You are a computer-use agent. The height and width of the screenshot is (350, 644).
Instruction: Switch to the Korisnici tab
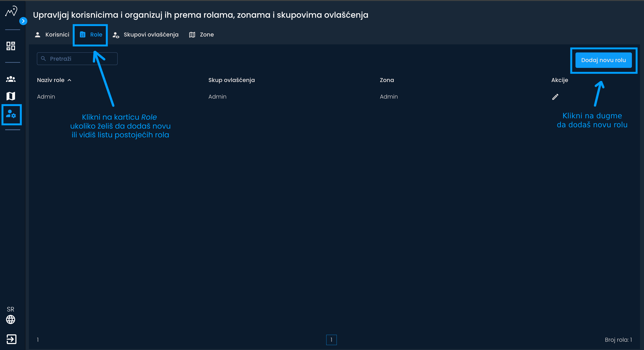click(x=52, y=35)
